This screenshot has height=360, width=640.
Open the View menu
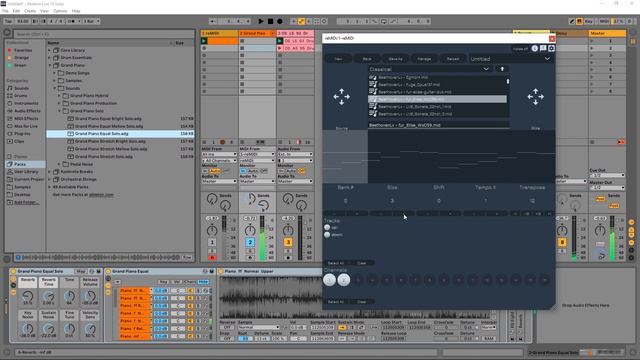tap(44, 11)
